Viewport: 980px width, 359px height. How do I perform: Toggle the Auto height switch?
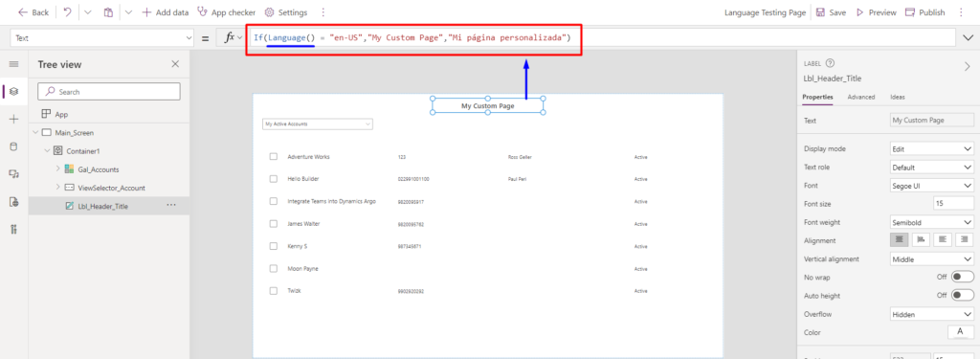(x=963, y=295)
